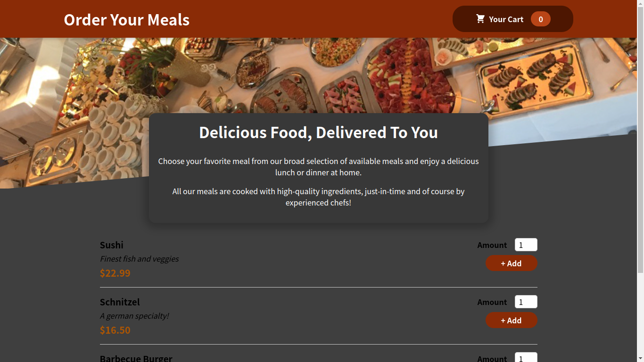Click the Schnitzel meal name
Image resolution: width=644 pixels, height=362 pixels.
tap(120, 302)
